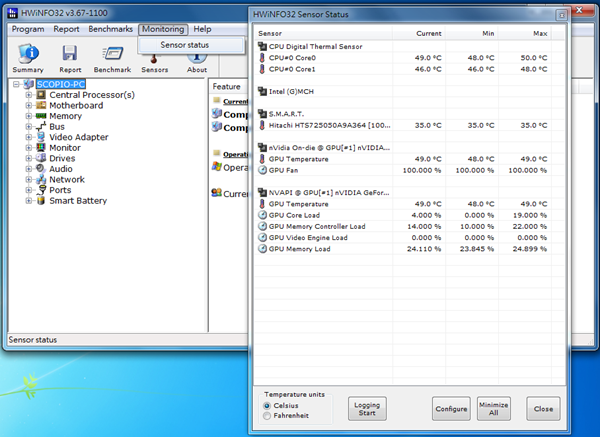
Task: Open the Benchmark toolbar icon
Action: [112, 55]
